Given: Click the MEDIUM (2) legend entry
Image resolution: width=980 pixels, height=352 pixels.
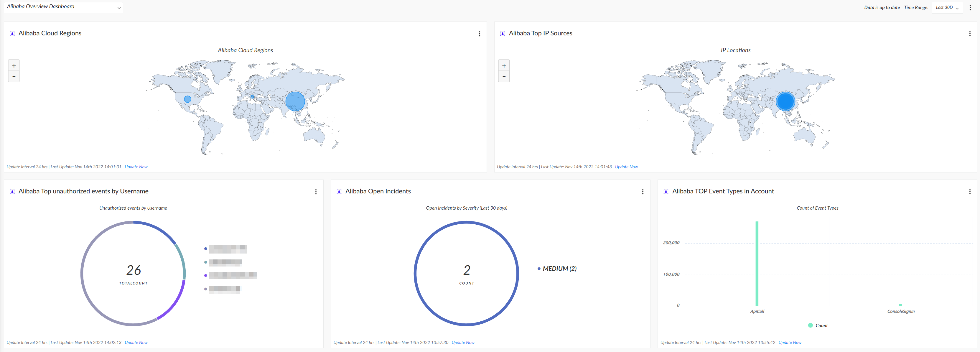Looking at the screenshot, I should click(557, 269).
